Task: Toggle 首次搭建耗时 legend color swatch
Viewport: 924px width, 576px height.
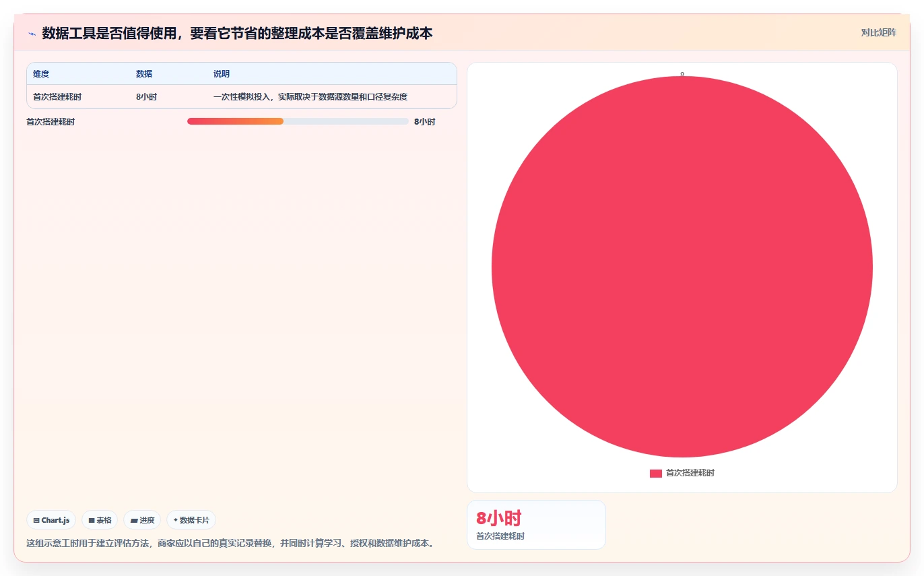Action: point(655,474)
